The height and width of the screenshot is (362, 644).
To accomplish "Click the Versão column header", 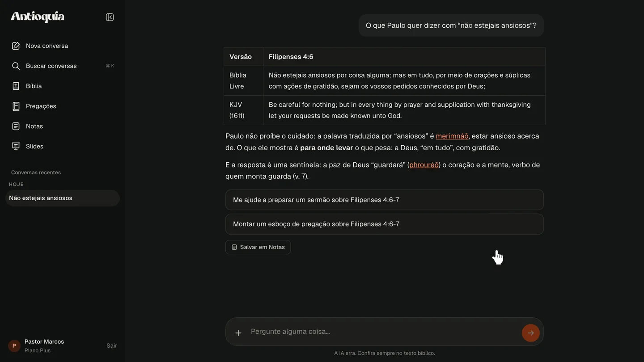I will 243,57.
